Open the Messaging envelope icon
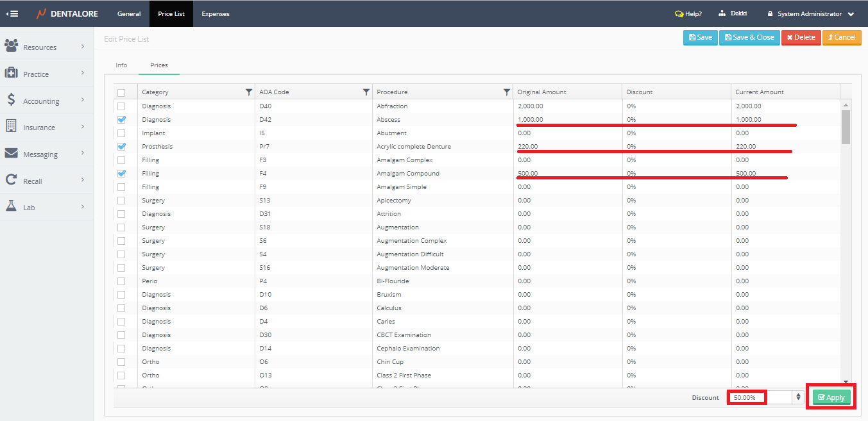868x421 pixels. [11, 154]
